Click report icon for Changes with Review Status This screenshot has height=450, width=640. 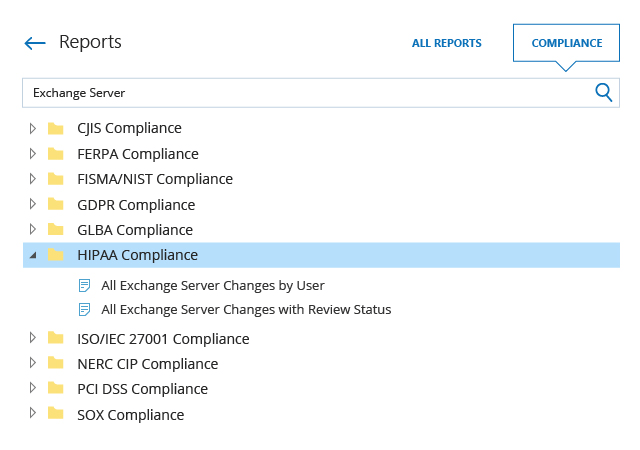(x=85, y=310)
